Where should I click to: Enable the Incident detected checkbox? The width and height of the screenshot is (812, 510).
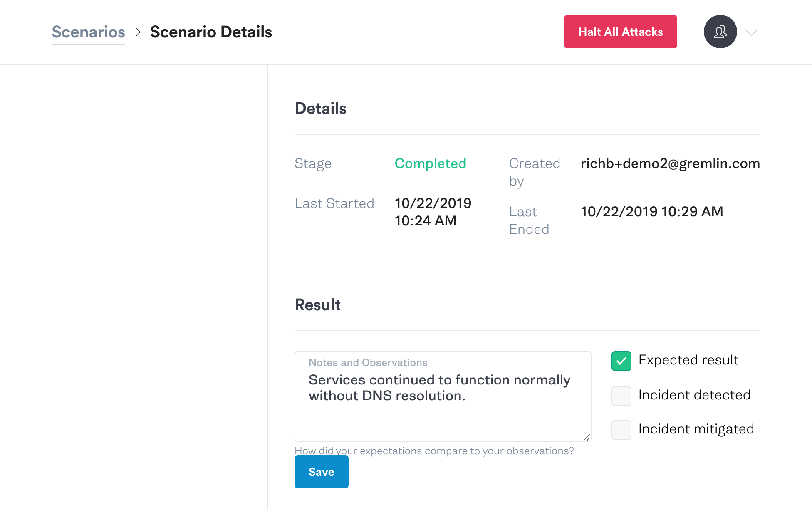[x=621, y=396]
